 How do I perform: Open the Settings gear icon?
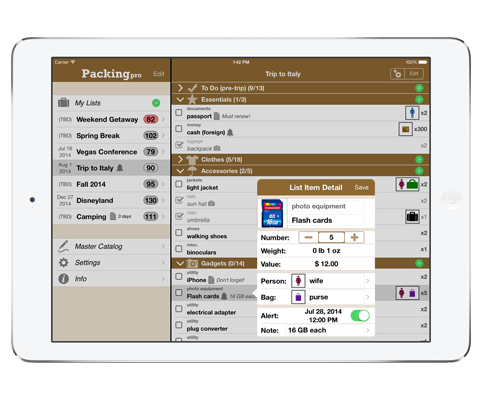pyautogui.click(x=63, y=263)
